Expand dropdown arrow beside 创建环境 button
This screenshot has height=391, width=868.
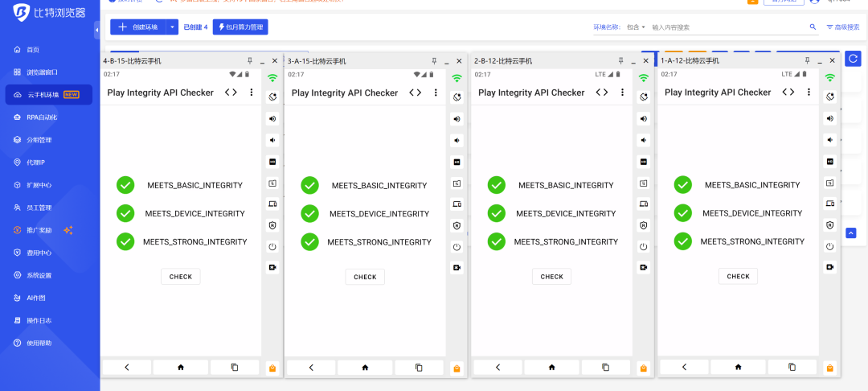[172, 27]
